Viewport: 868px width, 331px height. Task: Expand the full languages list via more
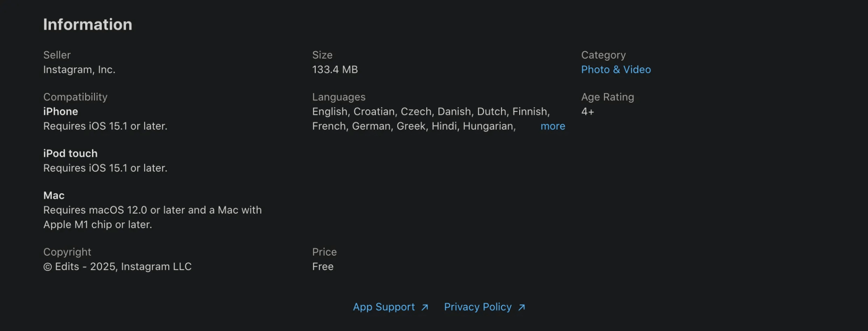tap(552, 126)
